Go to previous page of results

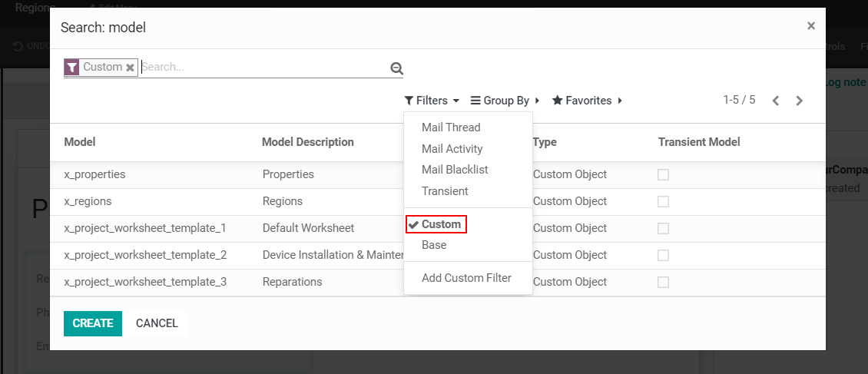(x=776, y=101)
